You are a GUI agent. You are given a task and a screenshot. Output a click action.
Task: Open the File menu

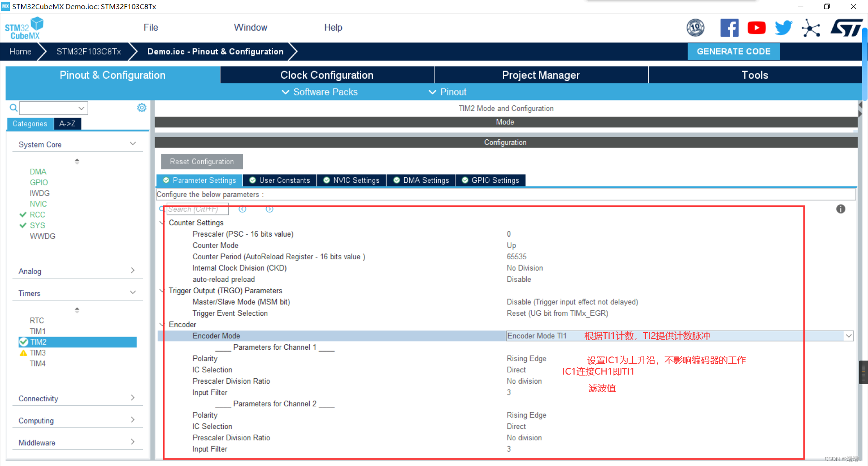(x=151, y=28)
